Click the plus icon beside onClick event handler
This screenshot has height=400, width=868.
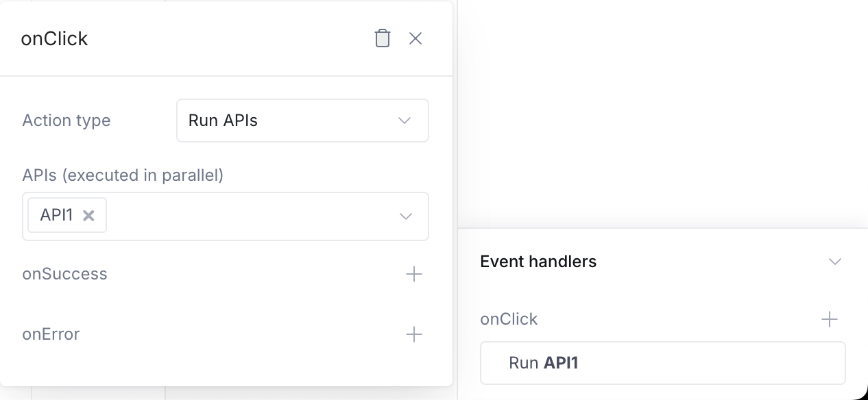click(830, 318)
